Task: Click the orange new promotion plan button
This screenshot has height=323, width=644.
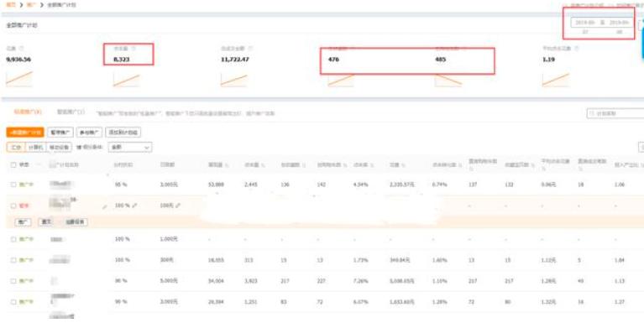Action: [x=25, y=133]
